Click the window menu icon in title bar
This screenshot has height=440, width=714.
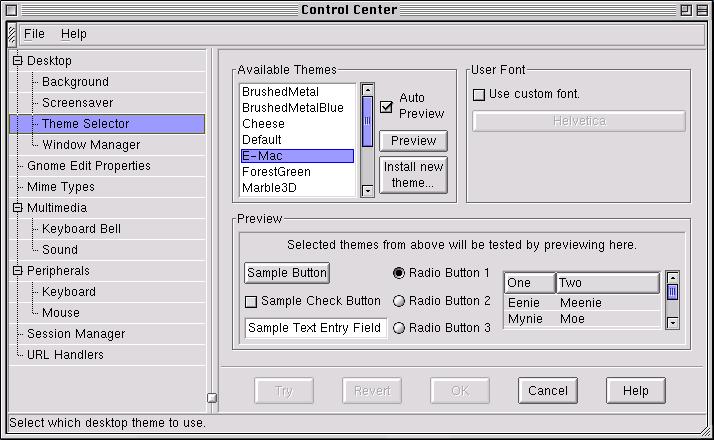coord(11,10)
